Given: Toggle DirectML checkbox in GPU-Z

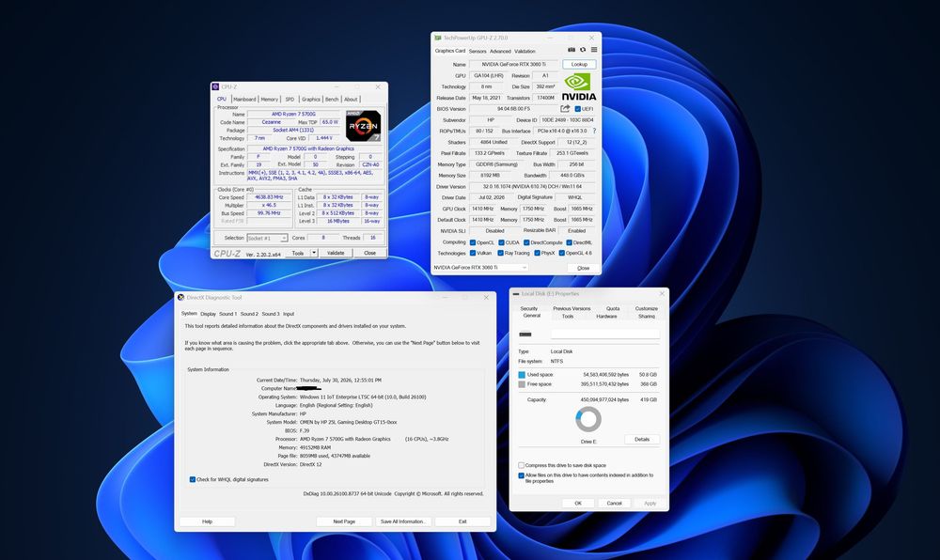Looking at the screenshot, I should coord(569,242).
